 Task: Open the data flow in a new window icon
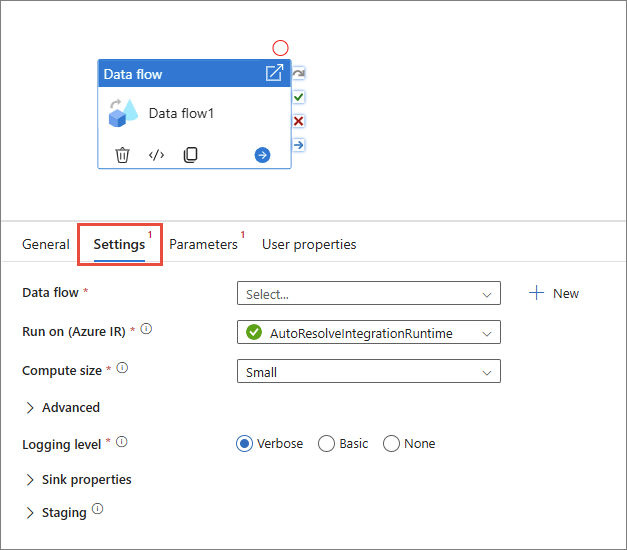pyautogui.click(x=274, y=73)
